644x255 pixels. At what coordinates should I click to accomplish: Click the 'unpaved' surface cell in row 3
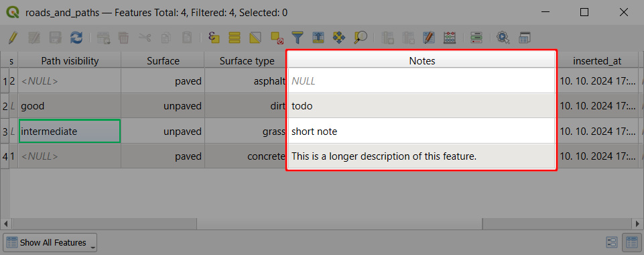(x=163, y=132)
